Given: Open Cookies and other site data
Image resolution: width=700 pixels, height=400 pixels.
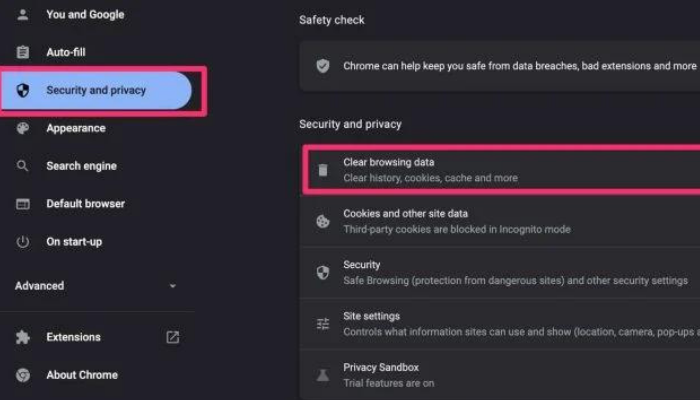Looking at the screenshot, I should (500, 221).
